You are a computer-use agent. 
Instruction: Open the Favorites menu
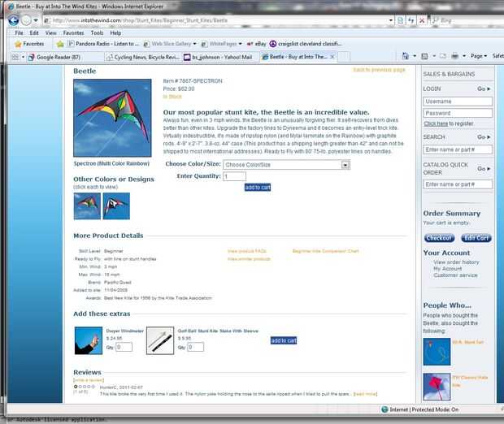(x=73, y=32)
